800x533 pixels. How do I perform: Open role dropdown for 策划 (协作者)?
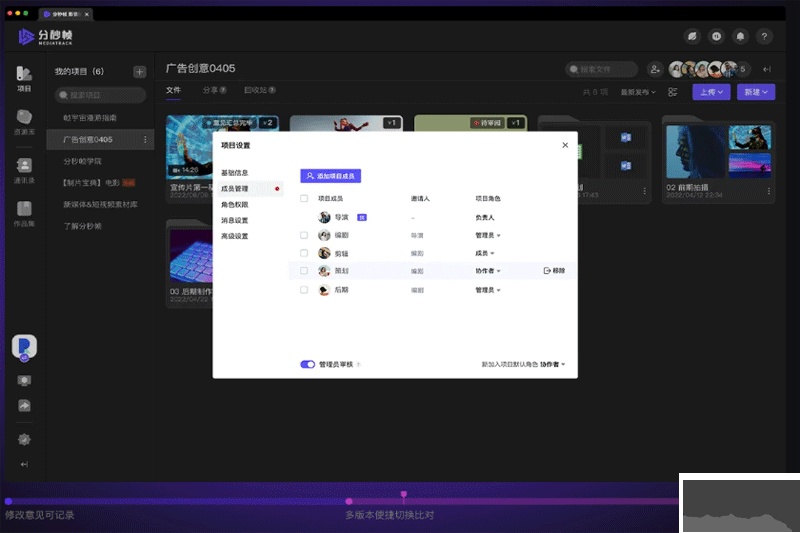click(x=488, y=271)
